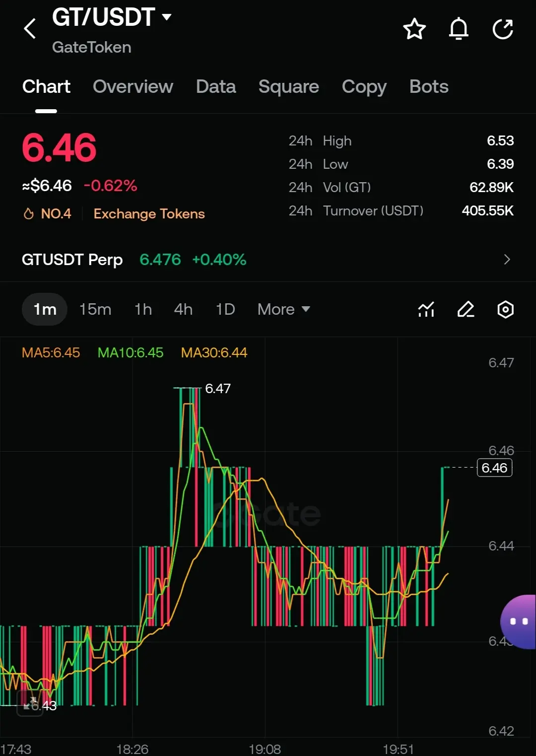Open the Copy tab

364,87
